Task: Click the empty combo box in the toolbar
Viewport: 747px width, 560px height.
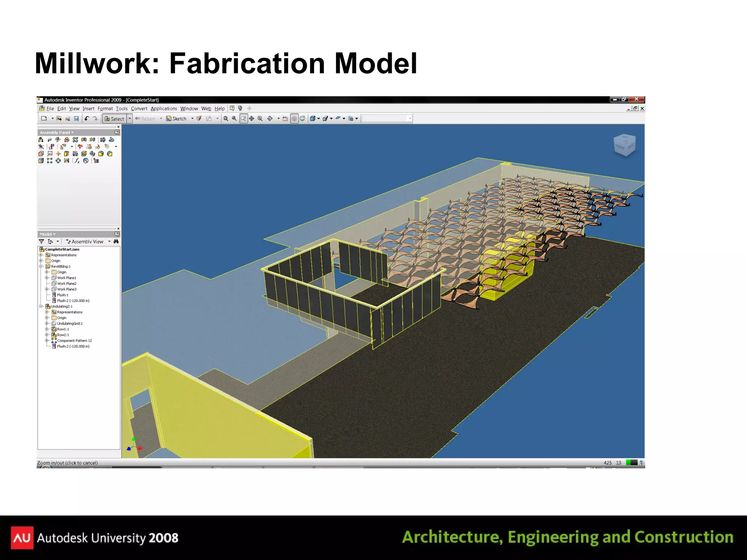Action: pos(387,118)
